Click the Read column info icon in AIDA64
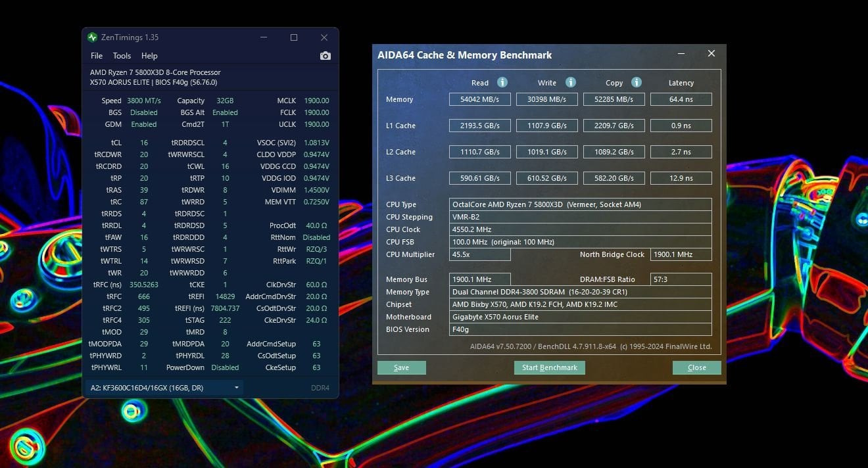Screen dimensions: 868x468 click(502, 82)
